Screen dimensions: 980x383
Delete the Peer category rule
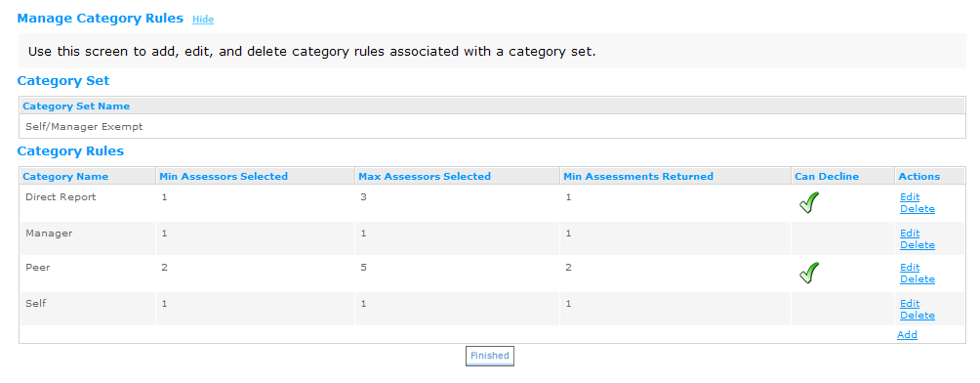tap(917, 279)
